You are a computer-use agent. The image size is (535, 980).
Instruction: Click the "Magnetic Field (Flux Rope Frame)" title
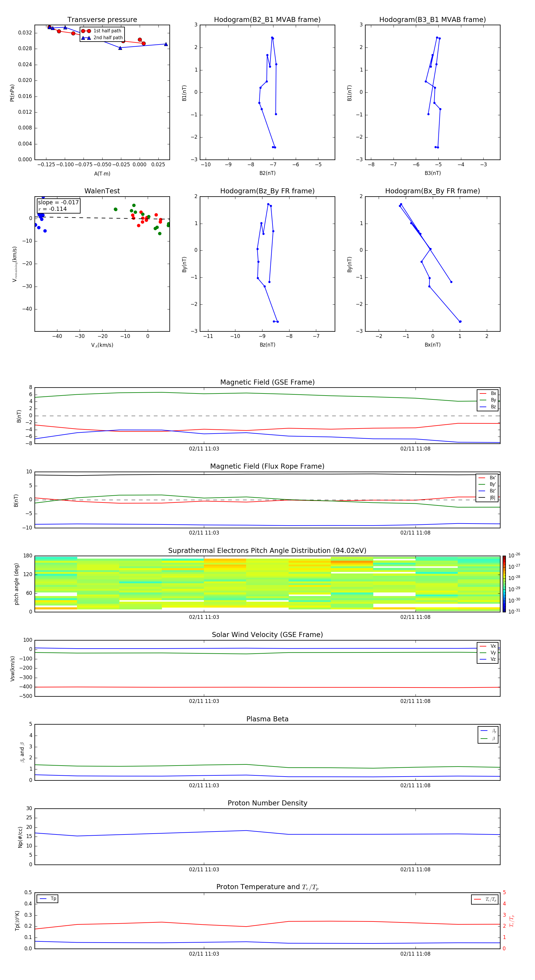click(x=267, y=467)
